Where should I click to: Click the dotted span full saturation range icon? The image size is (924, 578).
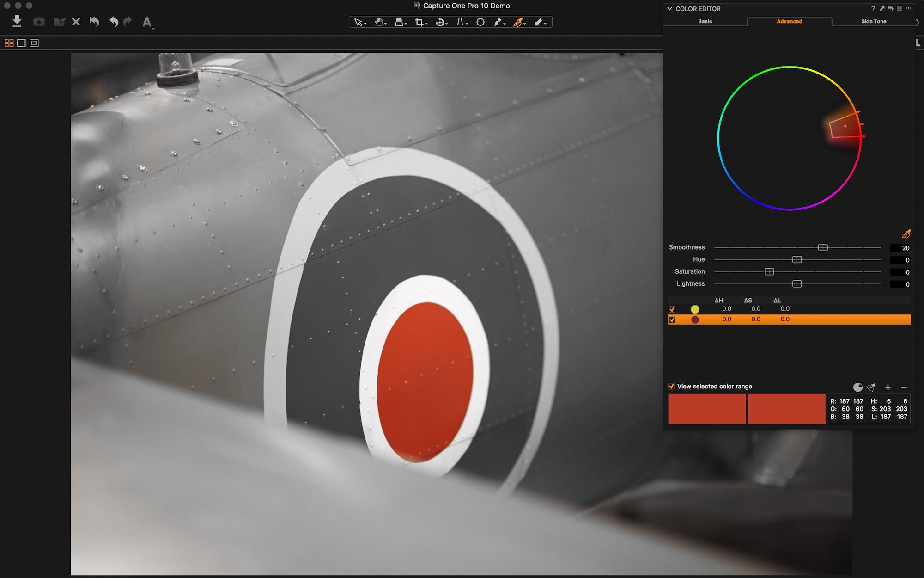pos(871,387)
